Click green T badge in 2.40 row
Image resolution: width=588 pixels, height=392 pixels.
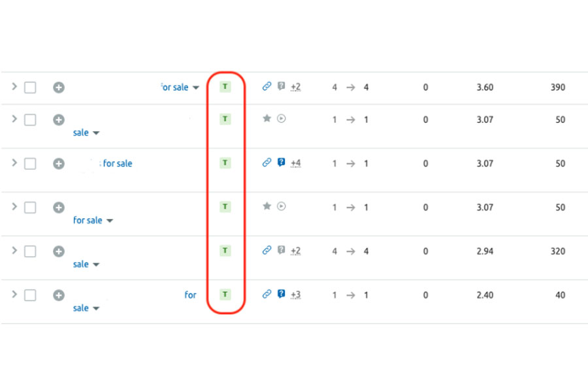(x=225, y=295)
